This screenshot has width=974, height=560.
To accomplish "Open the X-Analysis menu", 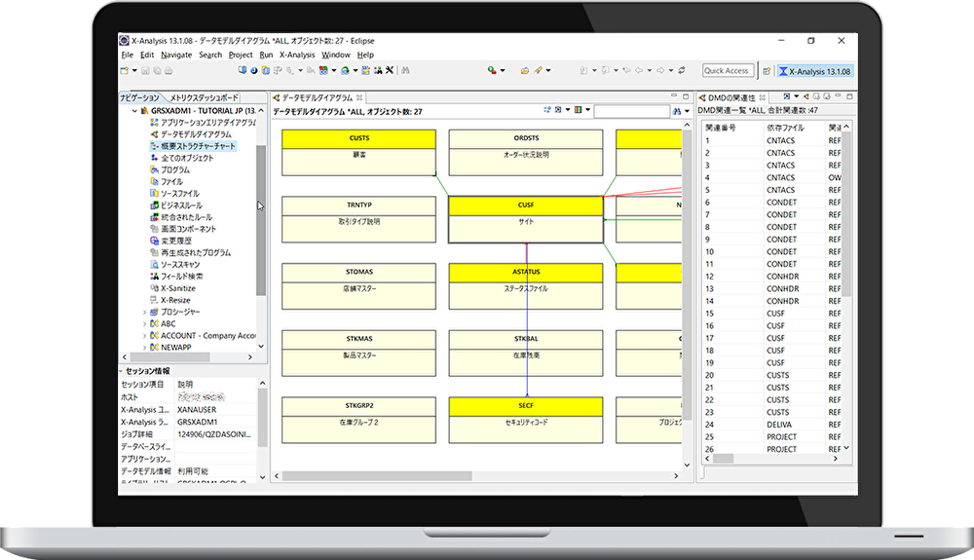I will click(297, 55).
